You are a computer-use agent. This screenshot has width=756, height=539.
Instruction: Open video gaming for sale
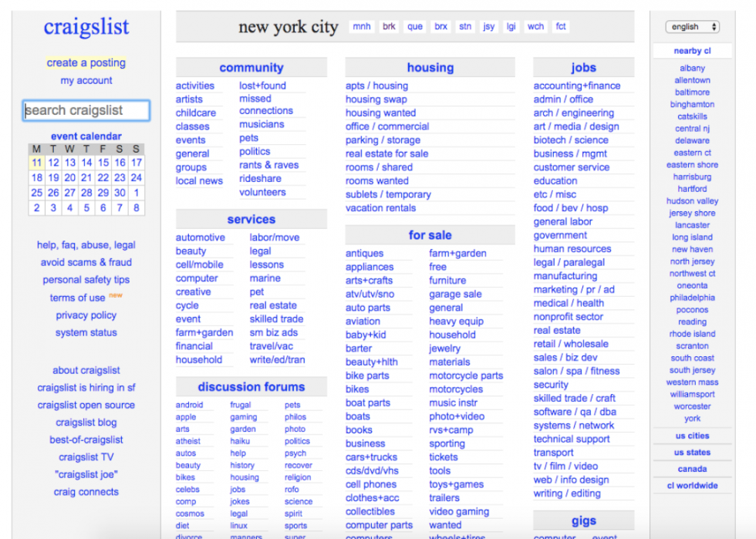[459, 511]
